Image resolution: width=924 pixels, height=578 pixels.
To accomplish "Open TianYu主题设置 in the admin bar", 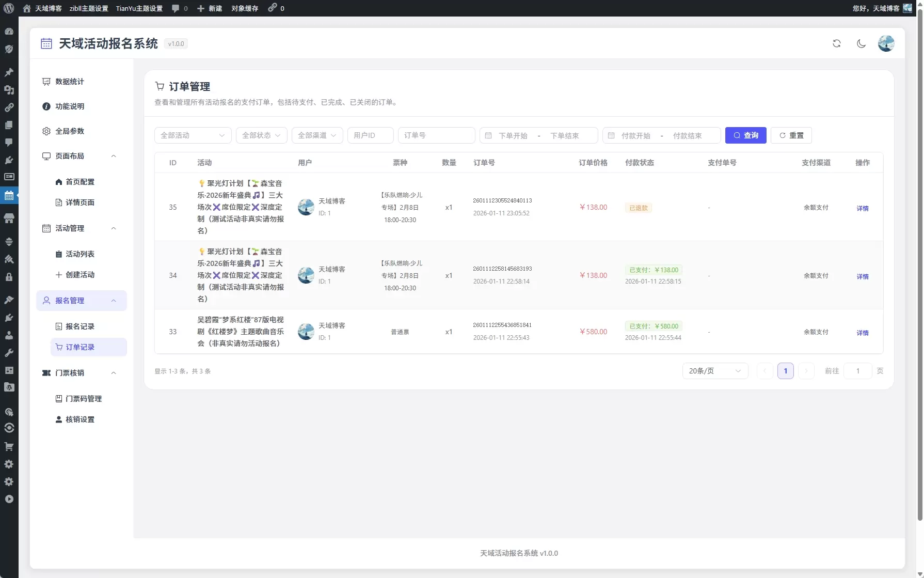I will pyautogui.click(x=139, y=8).
